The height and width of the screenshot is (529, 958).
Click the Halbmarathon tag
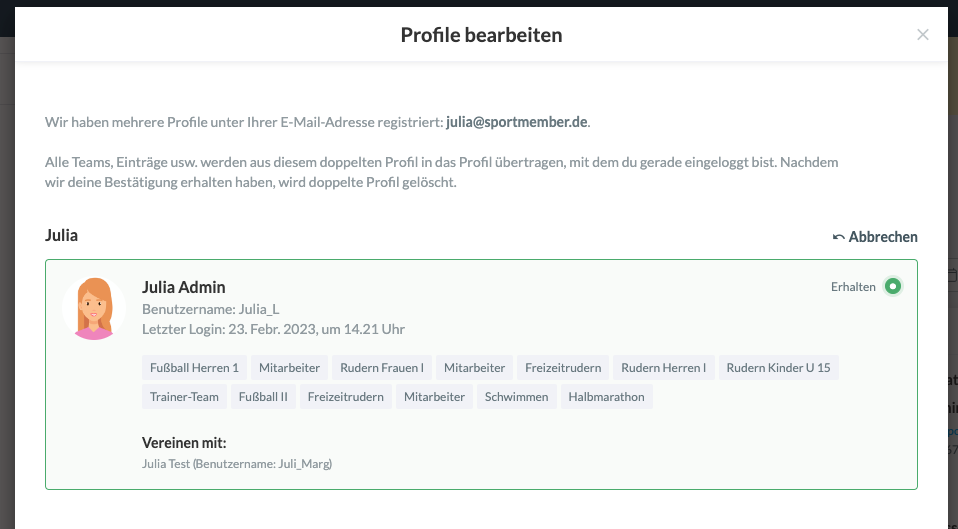pyautogui.click(x=606, y=397)
